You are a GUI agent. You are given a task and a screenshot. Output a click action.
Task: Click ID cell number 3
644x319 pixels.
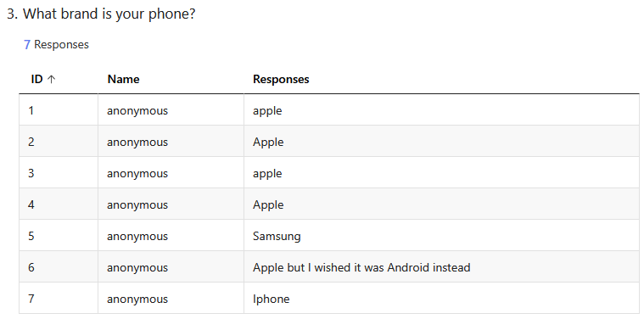[x=31, y=173]
